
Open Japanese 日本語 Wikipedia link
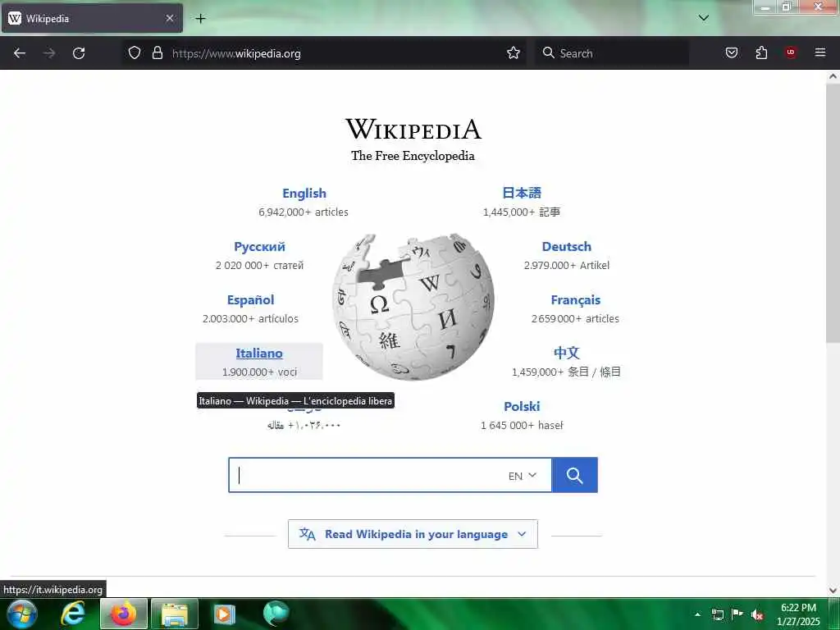[x=521, y=193]
